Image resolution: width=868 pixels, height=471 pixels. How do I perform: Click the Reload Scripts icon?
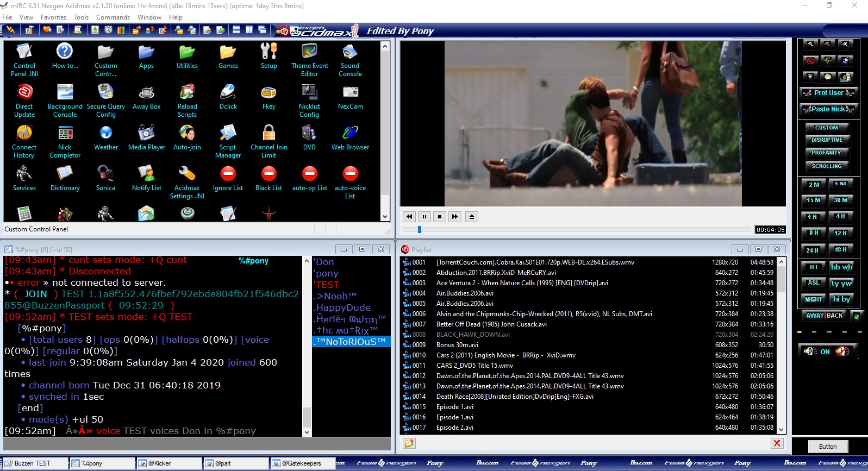pos(187,101)
